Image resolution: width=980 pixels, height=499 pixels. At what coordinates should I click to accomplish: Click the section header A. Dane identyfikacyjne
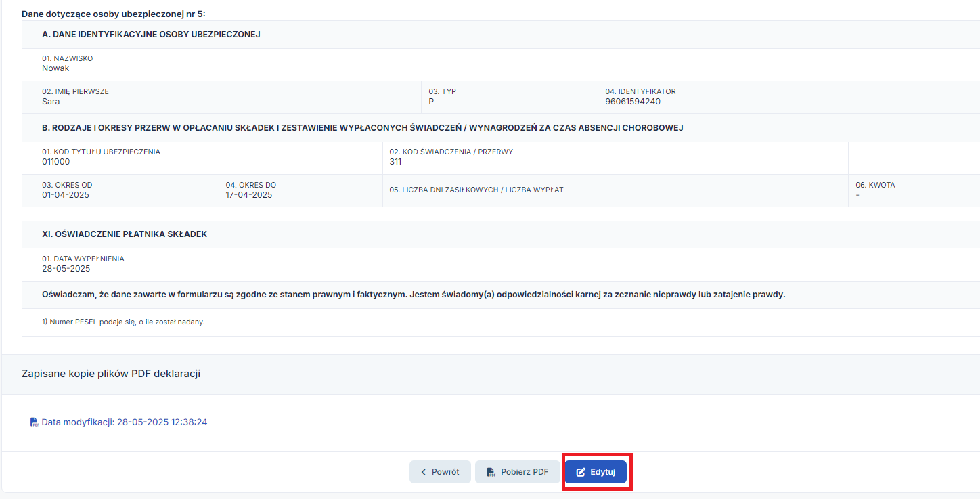[151, 35]
